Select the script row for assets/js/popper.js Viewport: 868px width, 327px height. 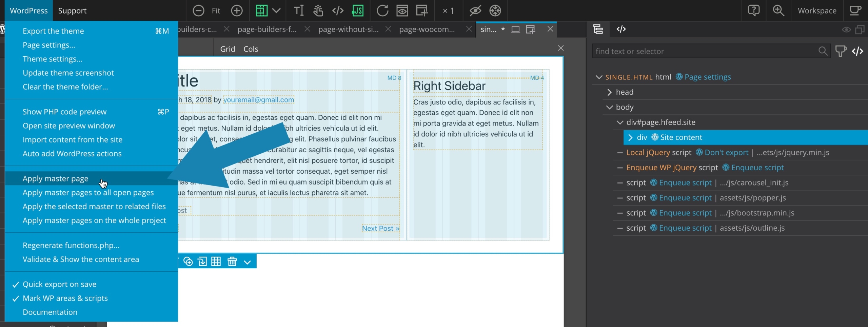pyautogui.click(x=741, y=198)
